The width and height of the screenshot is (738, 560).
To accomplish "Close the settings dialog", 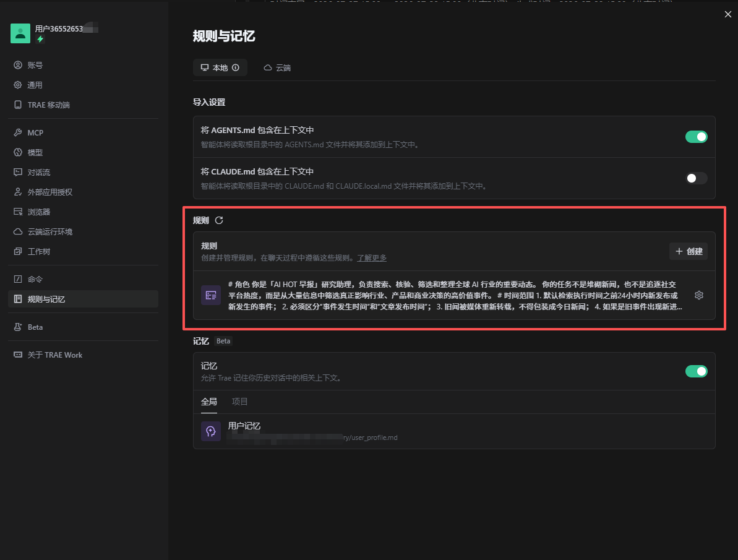I will [727, 14].
